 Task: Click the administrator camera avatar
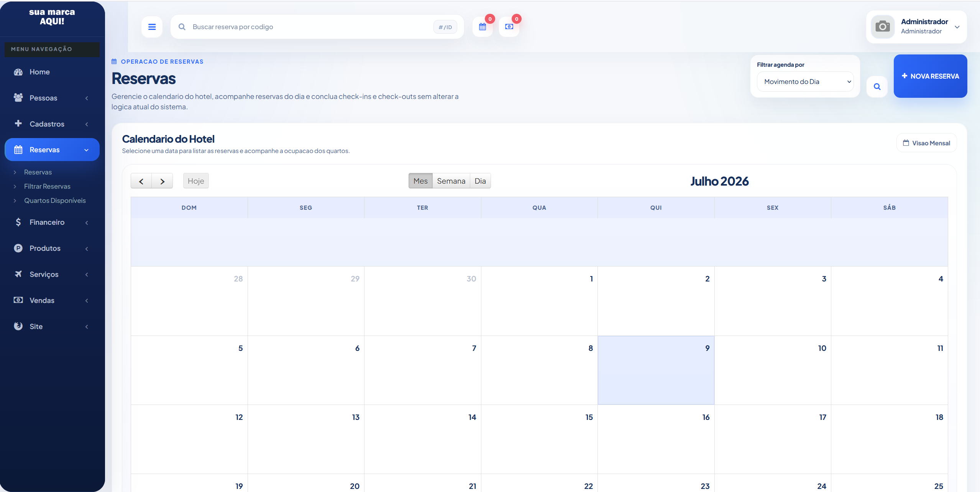click(883, 27)
